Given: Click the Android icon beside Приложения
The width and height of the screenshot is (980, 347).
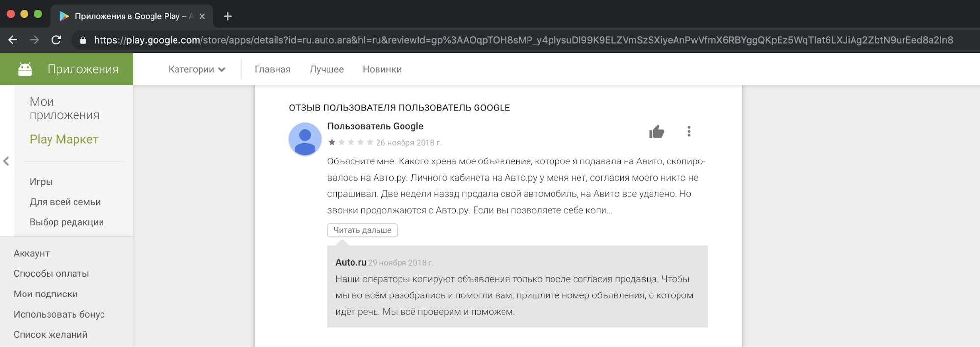Looking at the screenshot, I should pyautogui.click(x=25, y=69).
